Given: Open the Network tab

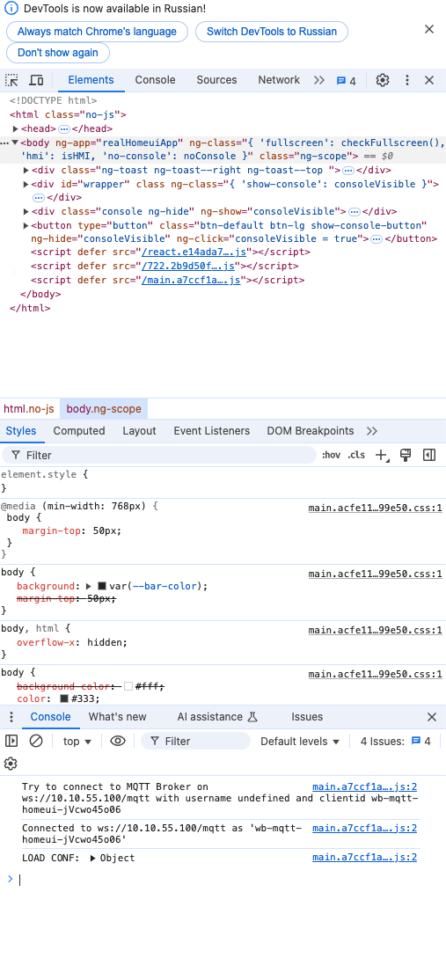Looking at the screenshot, I should 279,80.
